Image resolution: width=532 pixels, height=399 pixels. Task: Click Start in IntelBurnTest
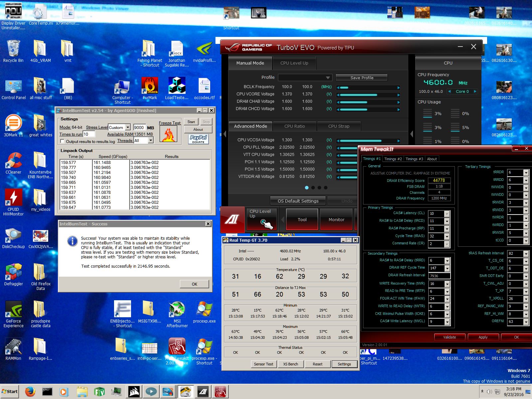191,122
